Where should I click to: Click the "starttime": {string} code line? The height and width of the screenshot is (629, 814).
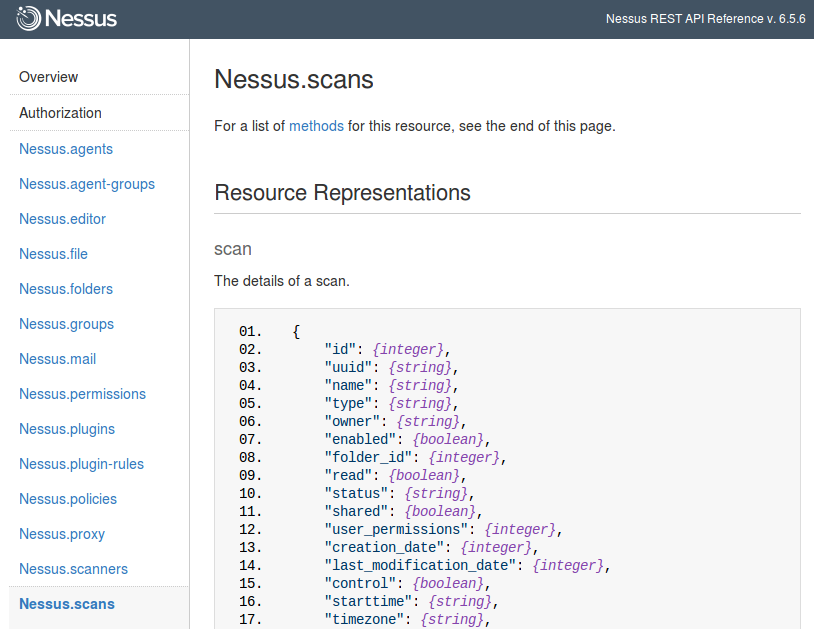coord(412,601)
